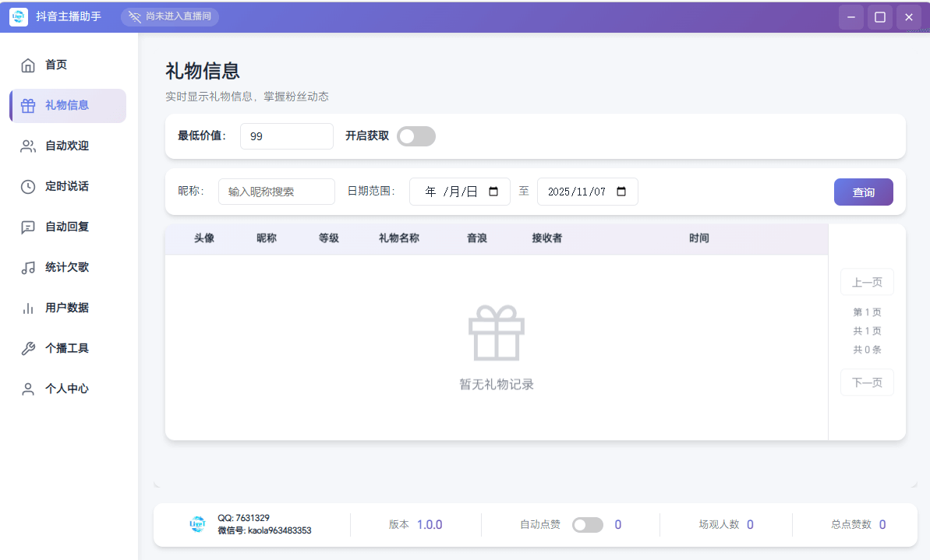Screen dimensions: 930x560
Task: Enable the 开启获取 gift capture toggle
Action: pyautogui.click(x=415, y=136)
